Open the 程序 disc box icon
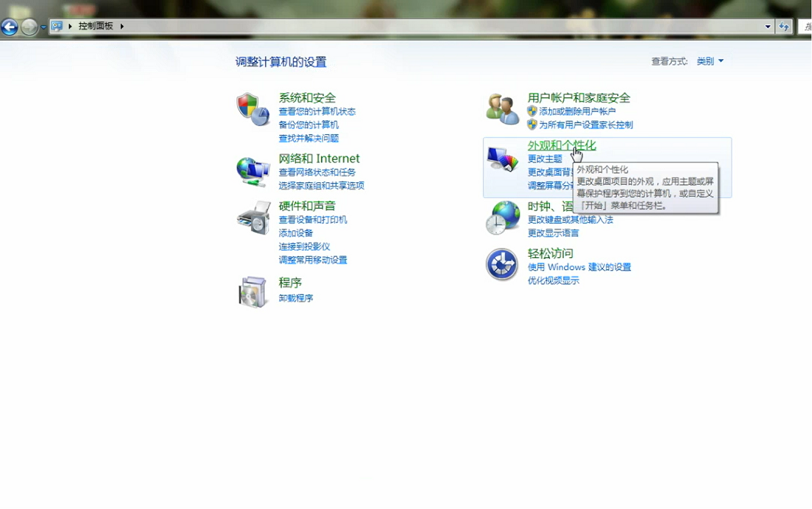 pyautogui.click(x=253, y=291)
